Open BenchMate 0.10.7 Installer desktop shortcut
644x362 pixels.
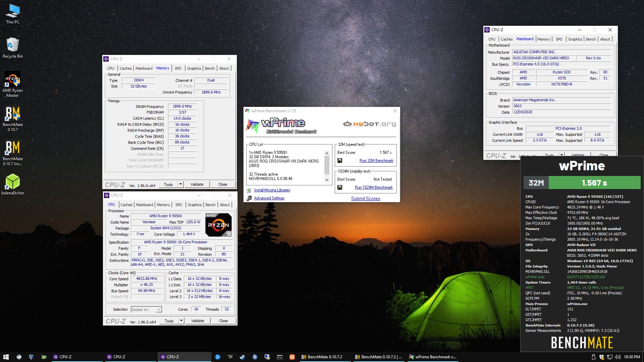[x=13, y=153]
